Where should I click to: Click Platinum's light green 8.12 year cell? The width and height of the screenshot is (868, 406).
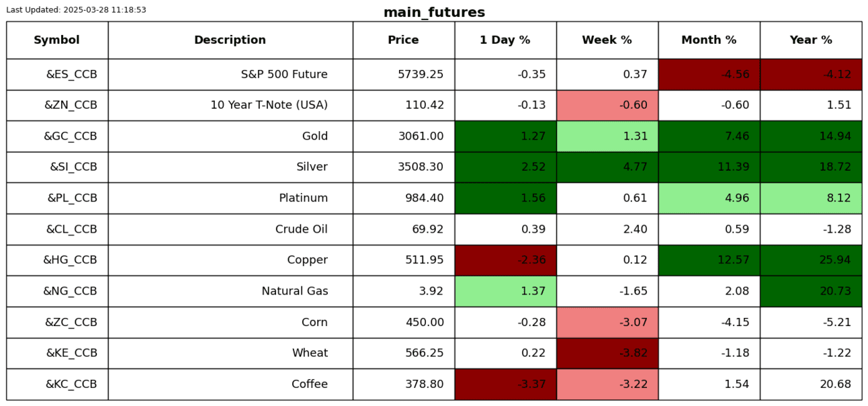pyautogui.click(x=811, y=198)
